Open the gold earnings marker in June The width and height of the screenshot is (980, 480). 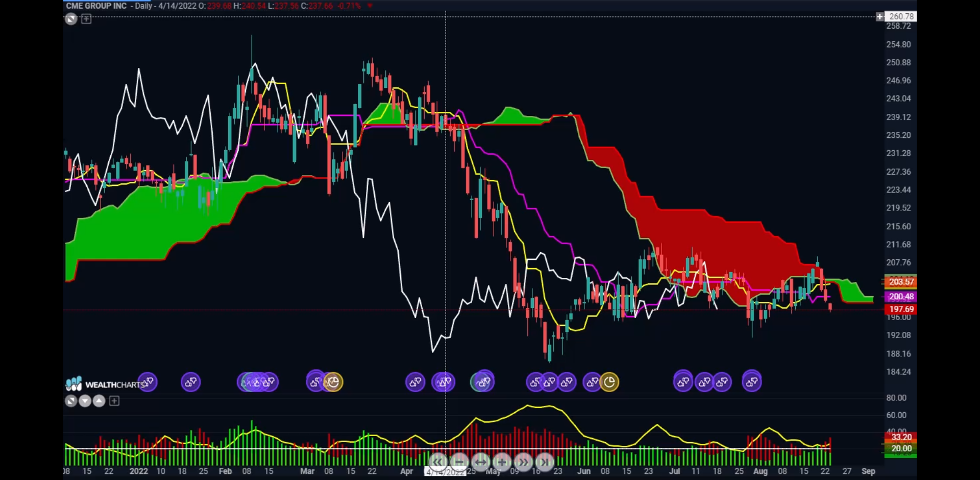pyautogui.click(x=609, y=382)
